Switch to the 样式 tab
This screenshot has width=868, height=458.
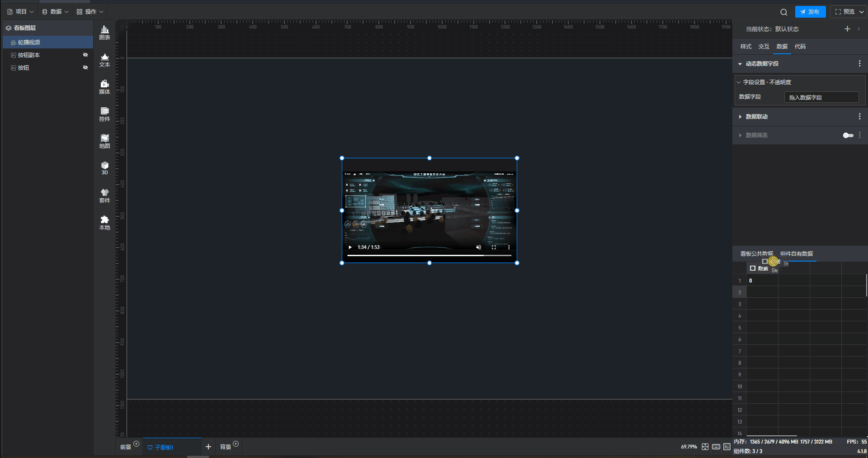[745, 47]
